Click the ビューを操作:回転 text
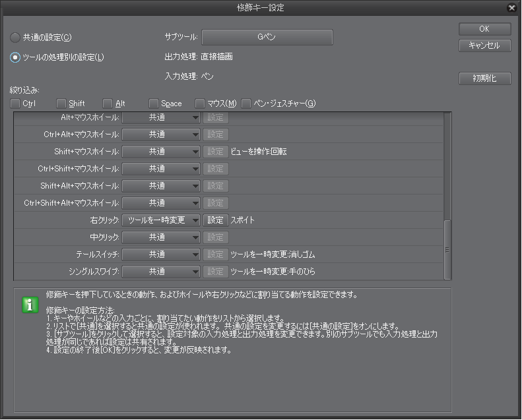The width and height of the screenshot is (522, 420). (x=259, y=152)
